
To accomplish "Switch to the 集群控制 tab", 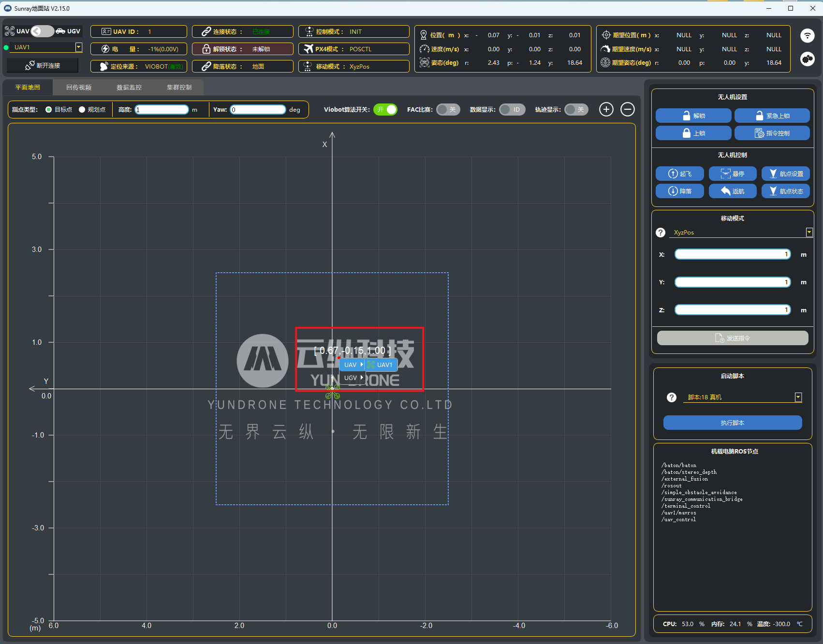I will tap(179, 88).
